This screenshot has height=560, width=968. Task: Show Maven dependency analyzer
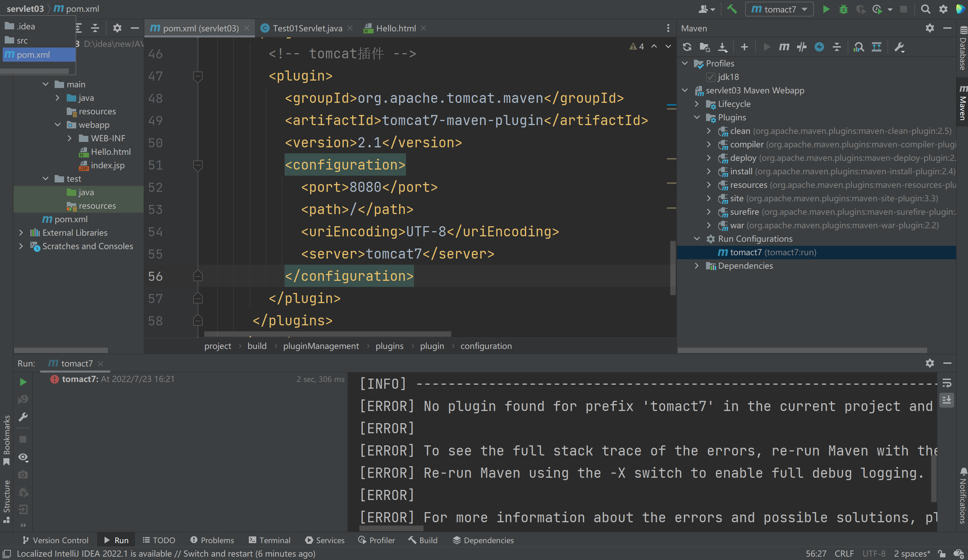(x=858, y=47)
